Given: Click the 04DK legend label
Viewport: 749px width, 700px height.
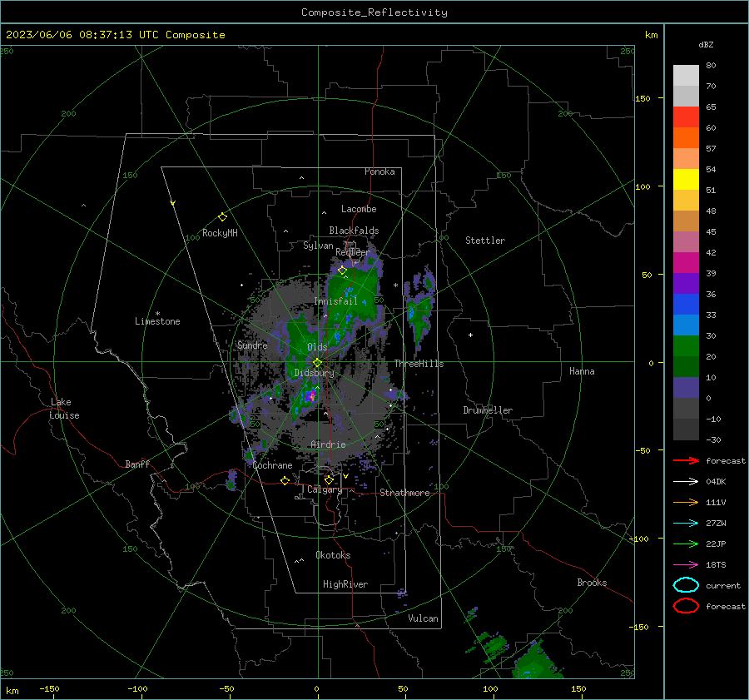Looking at the screenshot, I should (x=716, y=481).
